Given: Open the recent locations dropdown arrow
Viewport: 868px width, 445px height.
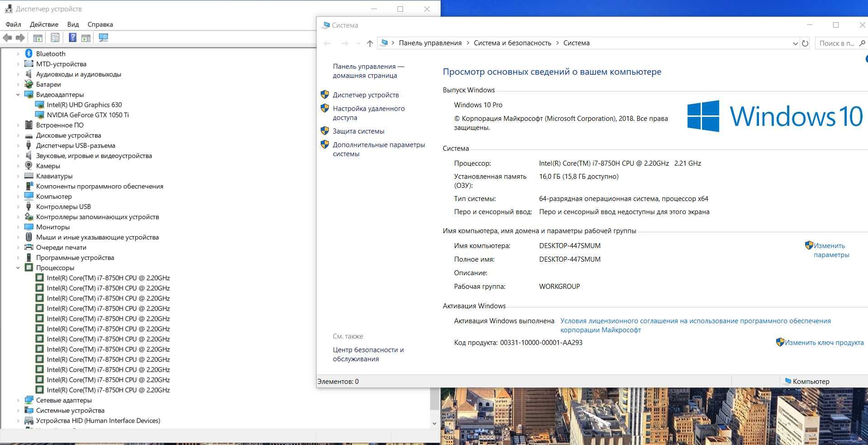Looking at the screenshot, I should click(358, 43).
